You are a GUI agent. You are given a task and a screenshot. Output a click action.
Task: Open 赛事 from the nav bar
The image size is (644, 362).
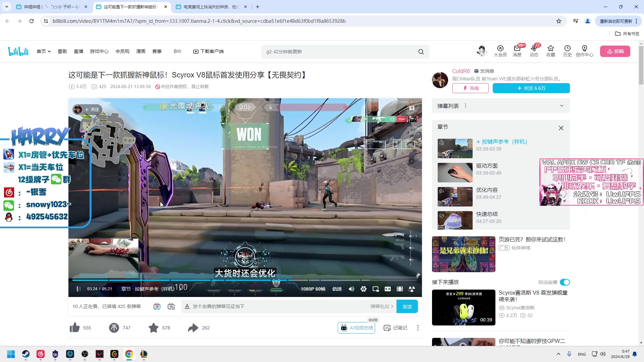157,51
